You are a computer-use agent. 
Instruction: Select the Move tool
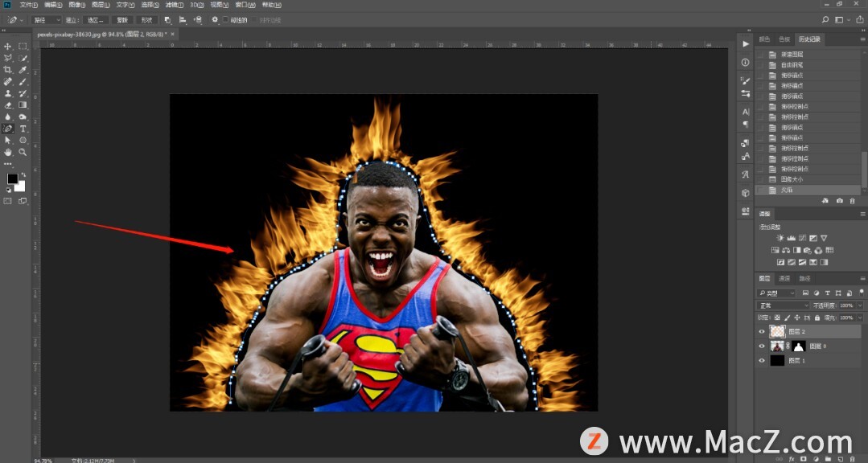pyautogui.click(x=8, y=47)
